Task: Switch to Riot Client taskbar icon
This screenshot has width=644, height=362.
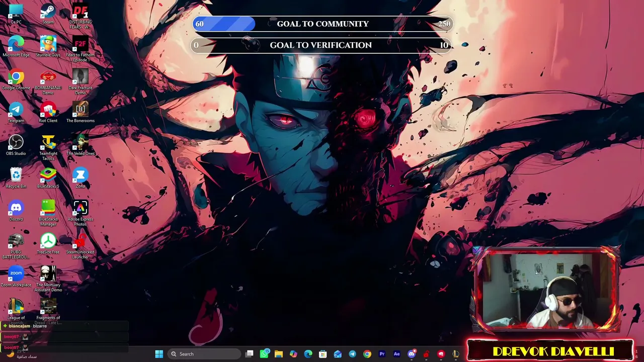Action: coord(441,354)
